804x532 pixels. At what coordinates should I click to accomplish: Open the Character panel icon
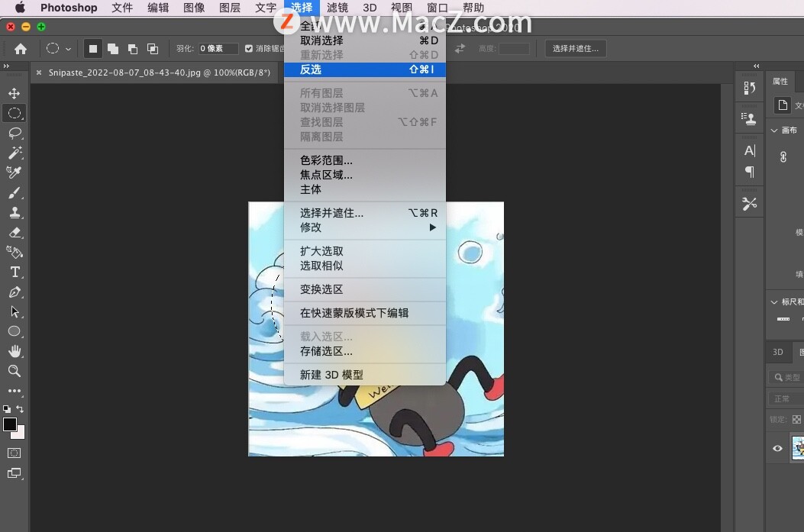[750, 150]
